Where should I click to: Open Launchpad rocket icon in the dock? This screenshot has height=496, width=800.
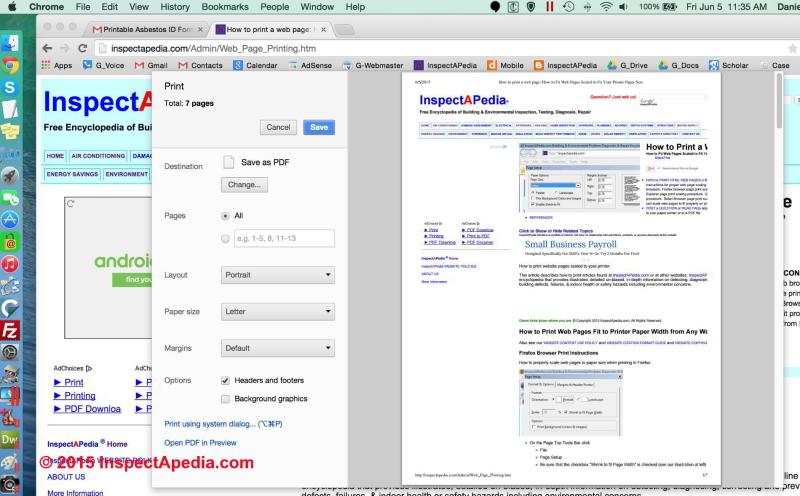10,176
